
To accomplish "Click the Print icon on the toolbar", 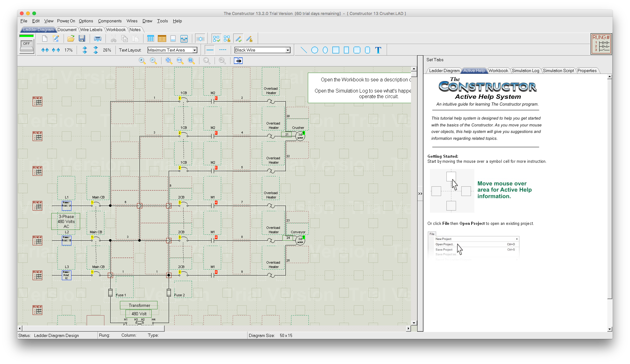I will pos(97,38).
